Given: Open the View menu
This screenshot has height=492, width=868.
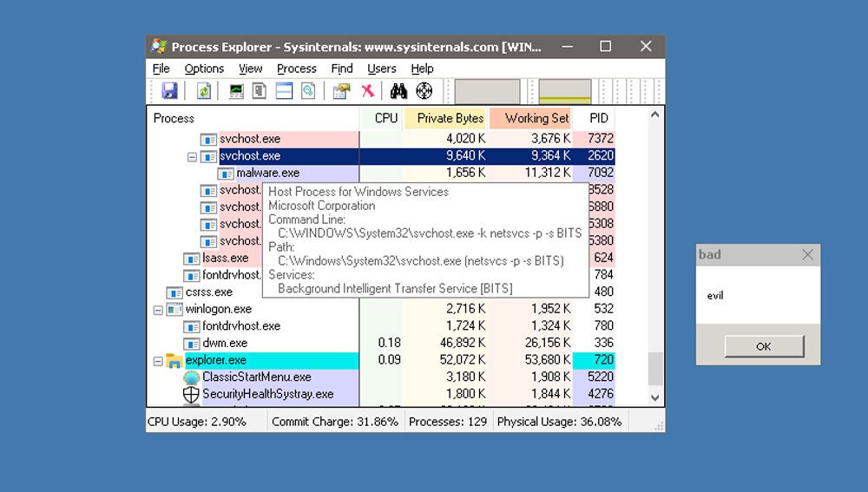Looking at the screenshot, I should 250,69.
